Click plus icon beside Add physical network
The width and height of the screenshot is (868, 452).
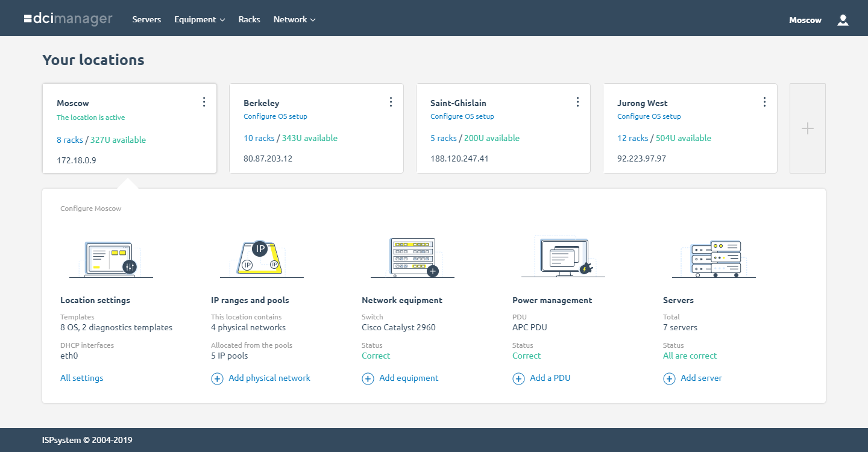(217, 378)
